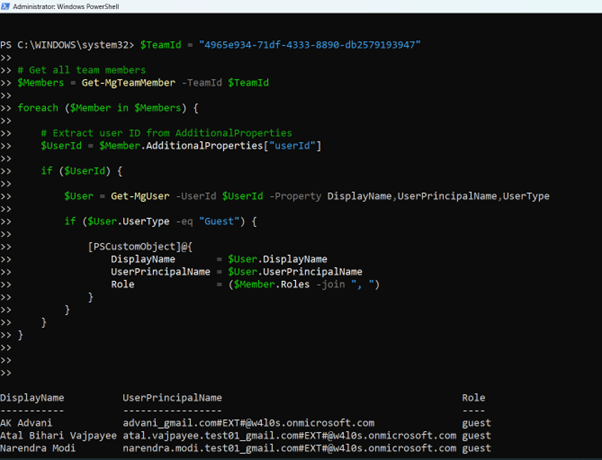This screenshot has height=460, width=602.
Task: Click the PowerShell icon in title bar
Action: point(8,8)
